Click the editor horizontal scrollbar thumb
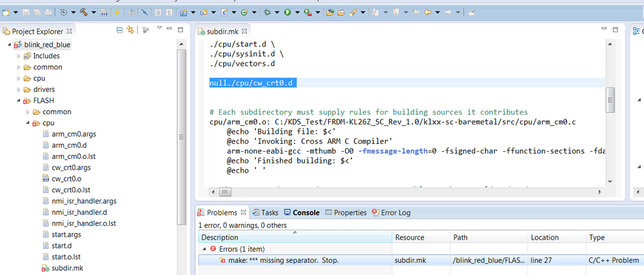The image size is (644, 275). point(226,192)
